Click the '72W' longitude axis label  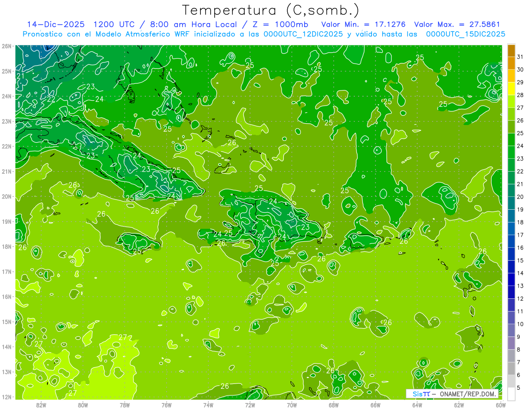250,405
